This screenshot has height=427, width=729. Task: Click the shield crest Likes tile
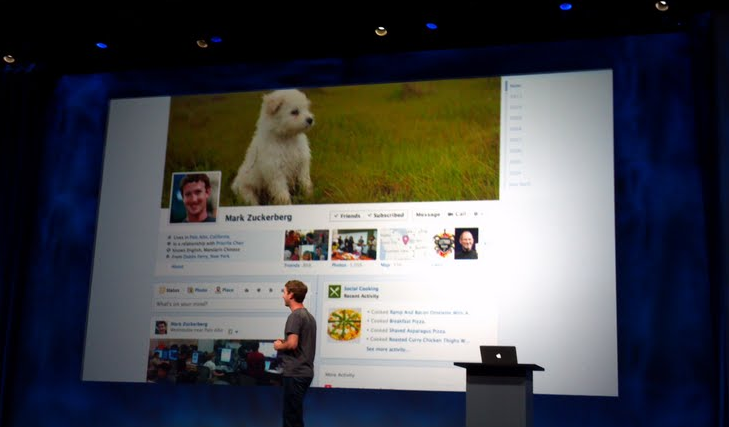coord(443,244)
